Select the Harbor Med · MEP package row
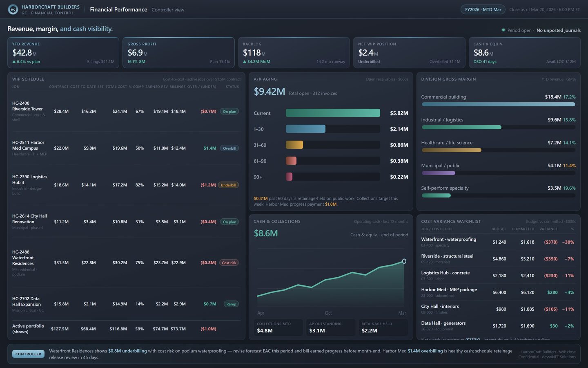588x368 pixels. (x=498, y=292)
